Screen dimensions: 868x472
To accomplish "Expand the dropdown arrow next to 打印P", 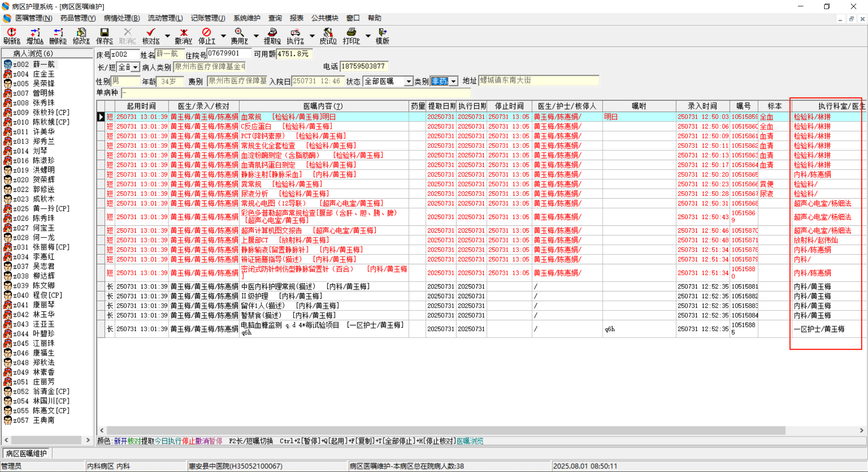I will [368, 36].
